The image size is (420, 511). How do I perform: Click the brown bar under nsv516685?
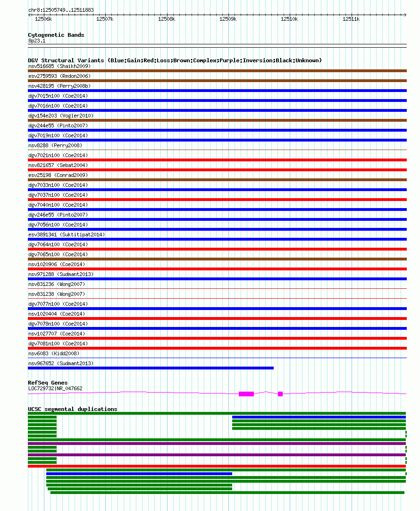[218, 71]
